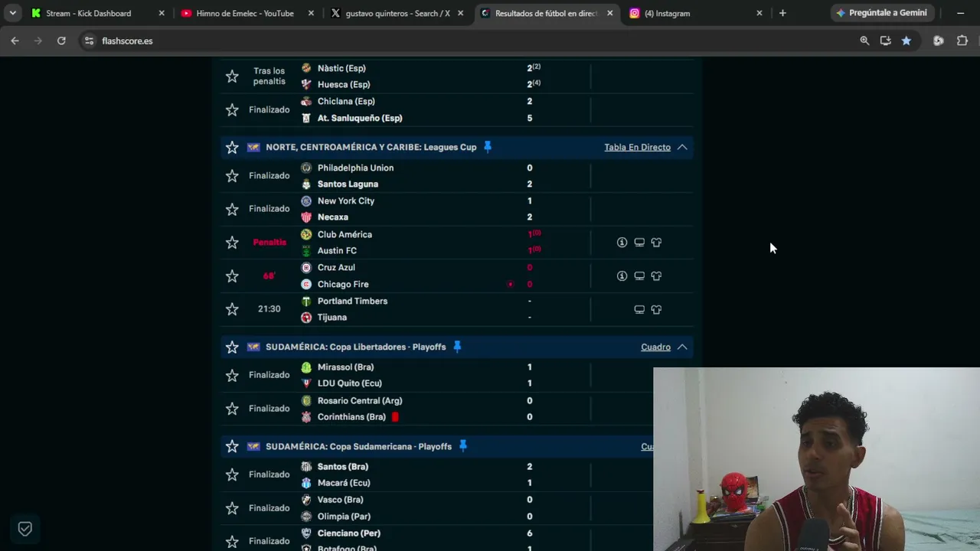The width and height of the screenshot is (980, 551).
Task: Click the shield icon at the page's bottom left
Action: [x=25, y=529]
